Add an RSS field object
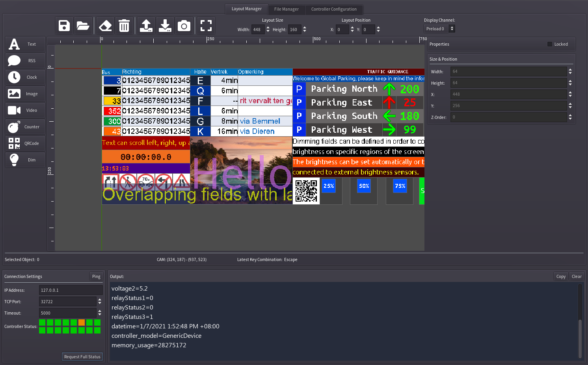 coord(25,61)
